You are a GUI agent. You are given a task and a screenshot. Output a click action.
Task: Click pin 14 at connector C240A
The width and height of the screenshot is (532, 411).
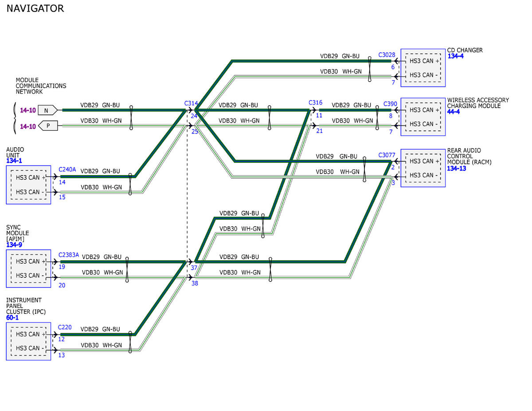(x=62, y=182)
